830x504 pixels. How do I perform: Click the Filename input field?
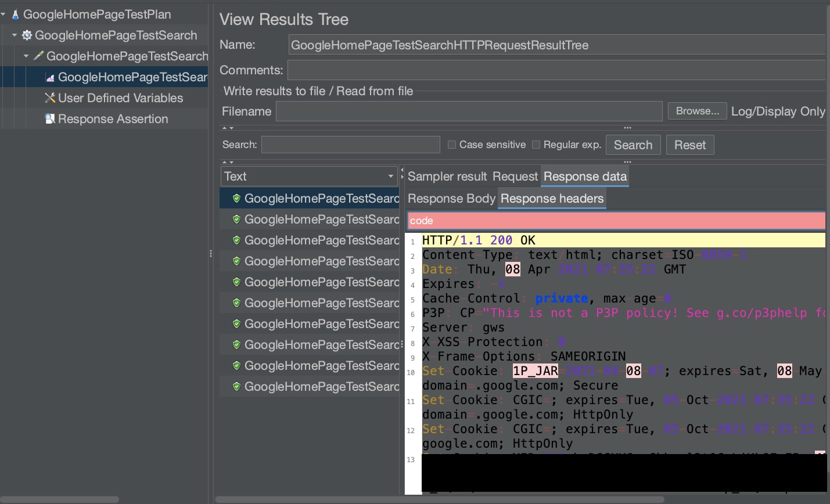pyautogui.click(x=469, y=111)
